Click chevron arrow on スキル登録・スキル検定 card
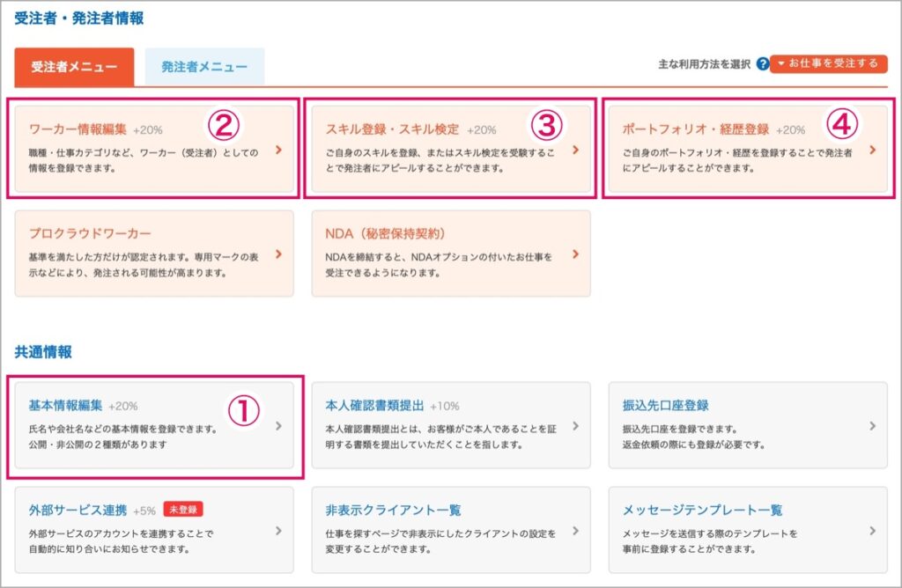The image size is (902, 588). pos(576,150)
